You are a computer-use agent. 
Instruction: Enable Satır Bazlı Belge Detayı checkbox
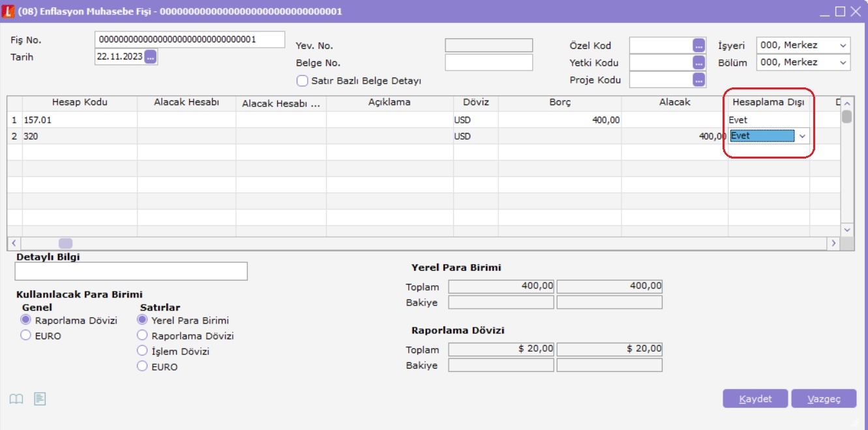click(x=302, y=81)
